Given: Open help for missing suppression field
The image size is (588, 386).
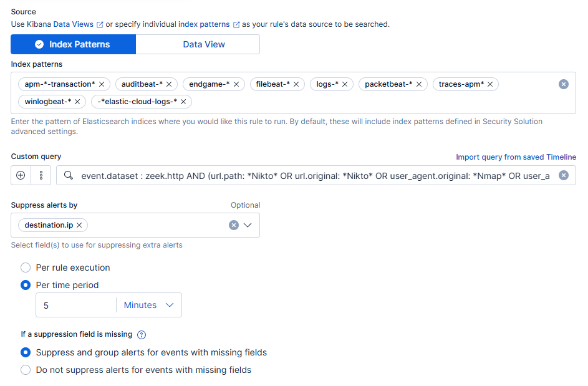Looking at the screenshot, I should 142,335.
